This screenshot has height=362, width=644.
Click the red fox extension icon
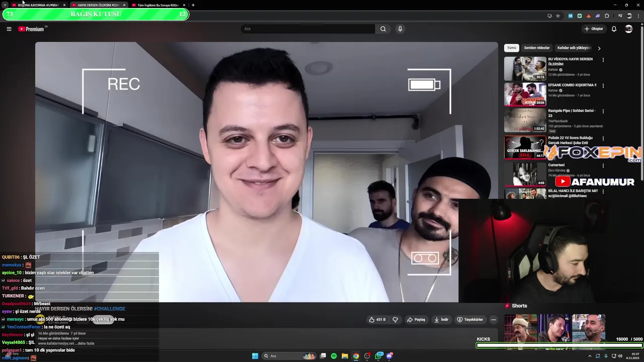click(x=589, y=16)
